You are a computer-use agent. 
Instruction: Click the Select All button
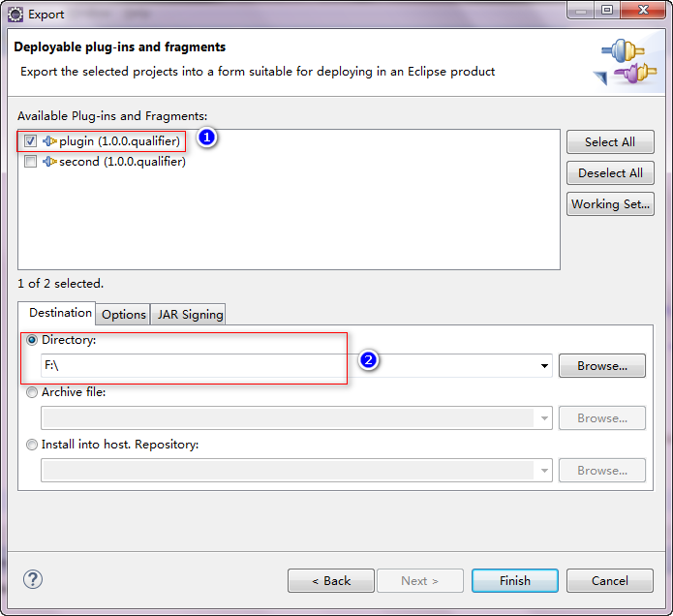coord(610,142)
